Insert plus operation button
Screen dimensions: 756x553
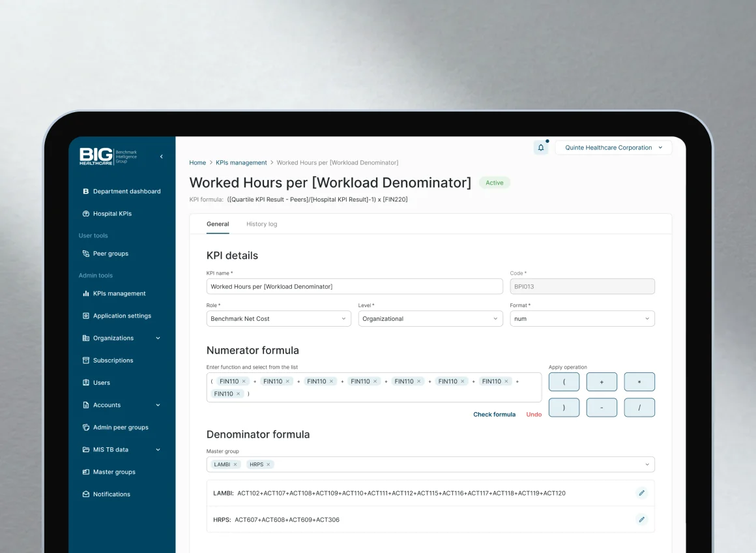pos(602,381)
